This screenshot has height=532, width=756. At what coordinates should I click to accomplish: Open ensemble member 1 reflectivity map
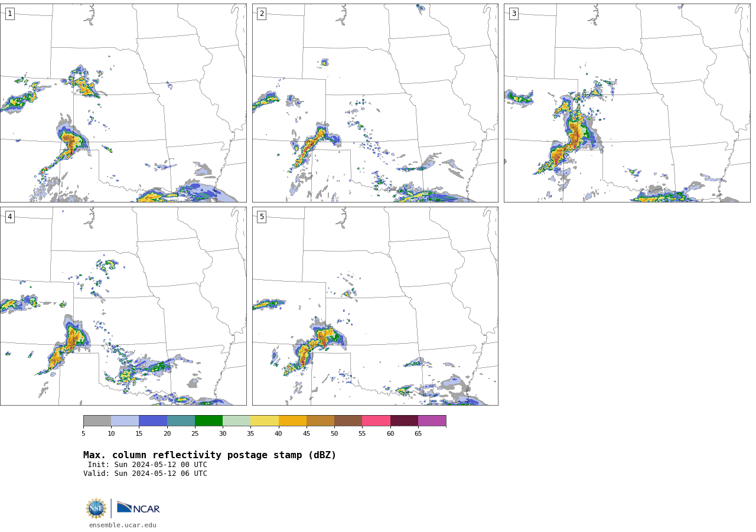tap(123, 103)
